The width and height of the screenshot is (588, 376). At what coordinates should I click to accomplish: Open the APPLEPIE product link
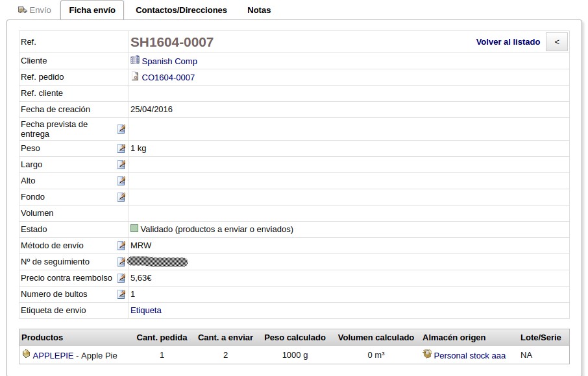click(x=53, y=356)
